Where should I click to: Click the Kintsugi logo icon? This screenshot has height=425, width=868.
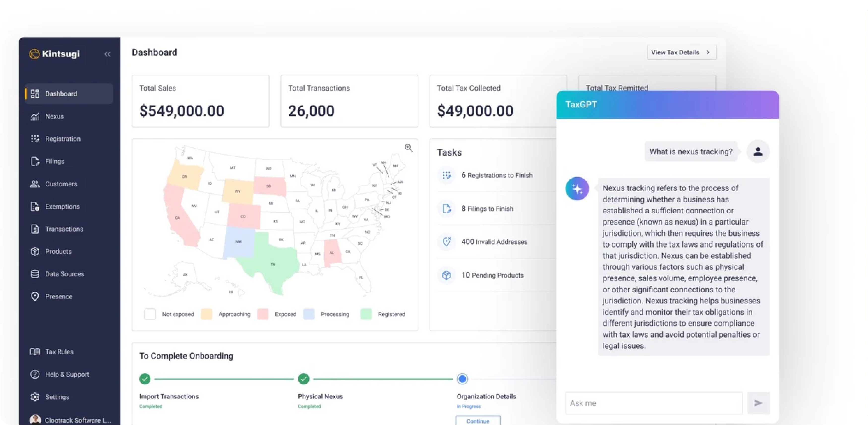34,54
